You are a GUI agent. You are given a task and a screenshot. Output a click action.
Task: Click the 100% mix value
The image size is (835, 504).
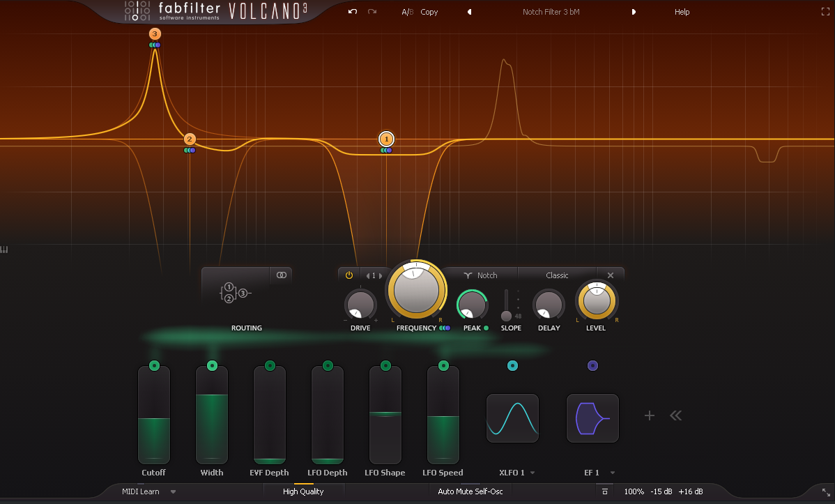pyautogui.click(x=634, y=491)
